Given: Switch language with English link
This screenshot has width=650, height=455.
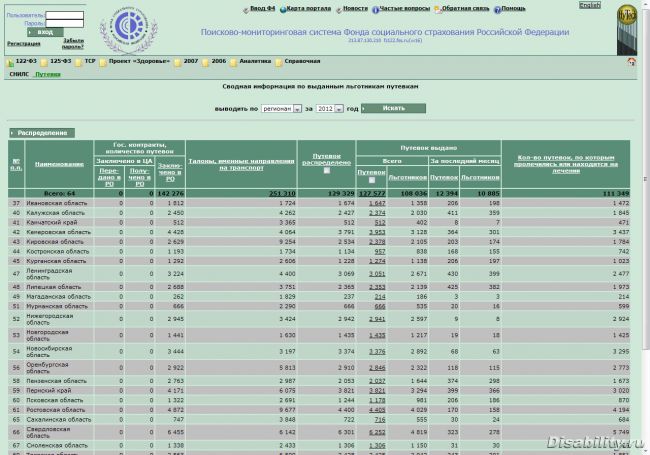Looking at the screenshot, I should 589,5.
